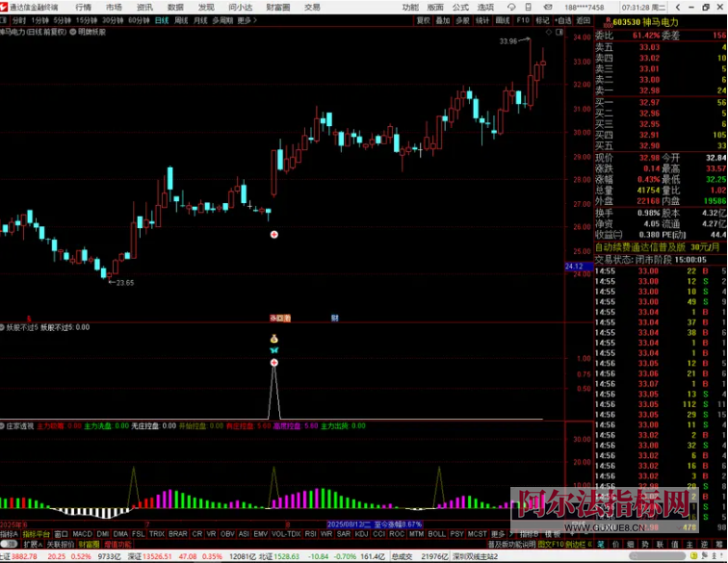This screenshot has height=563, width=728.
Task: Click the blue butterfly signal icon
Action: click(273, 351)
